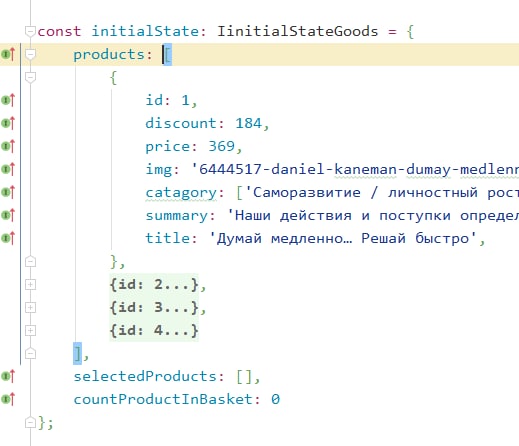Collapse the const initialState block
The width and height of the screenshot is (519, 446).
[x=30, y=31]
